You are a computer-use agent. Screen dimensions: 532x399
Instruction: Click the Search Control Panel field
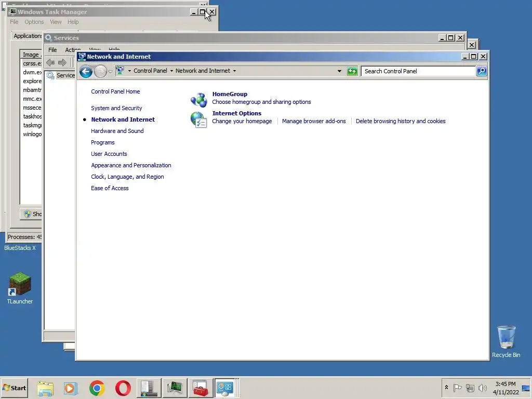(418, 71)
